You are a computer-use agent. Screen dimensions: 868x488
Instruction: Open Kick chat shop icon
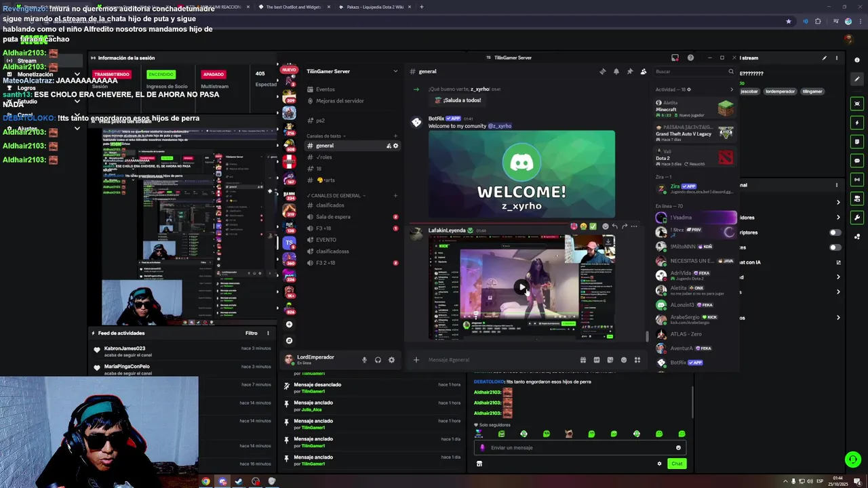pos(479,464)
